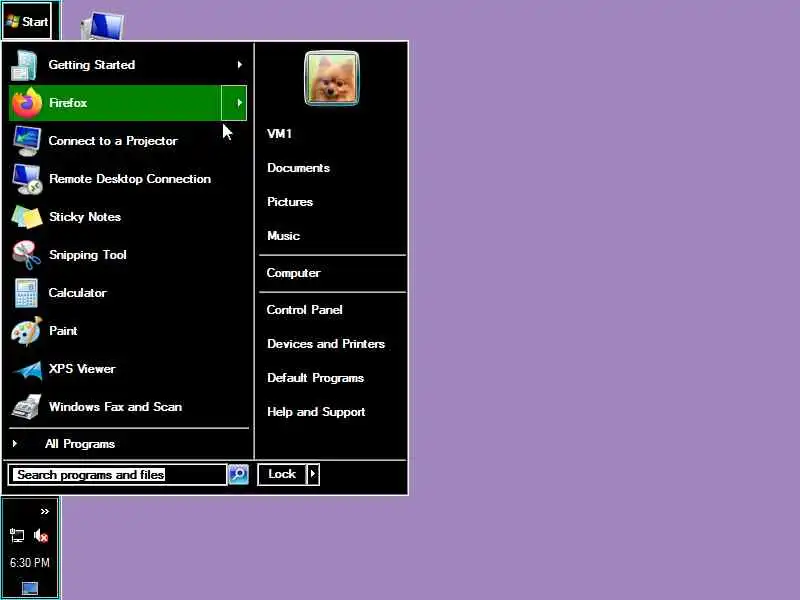Open Getting Started menu entry

(x=128, y=65)
